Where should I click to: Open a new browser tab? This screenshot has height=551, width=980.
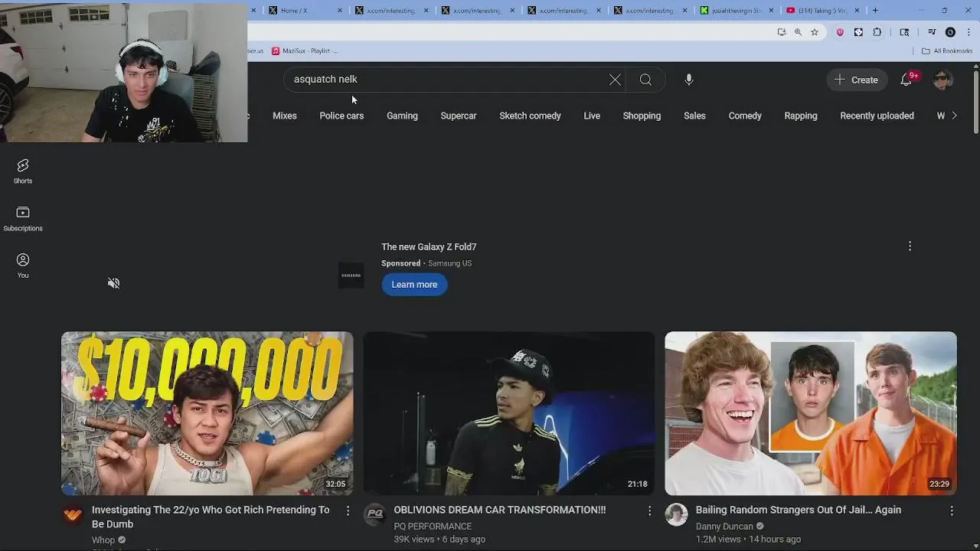pyautogui.click(x=875, y=11)
